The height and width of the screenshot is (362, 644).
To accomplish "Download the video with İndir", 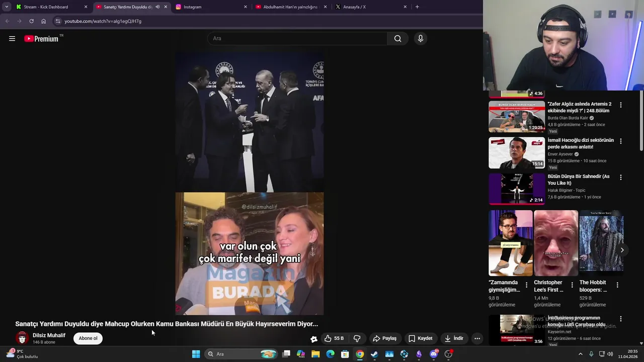I will pyautogui.click(x=453, y=338).
